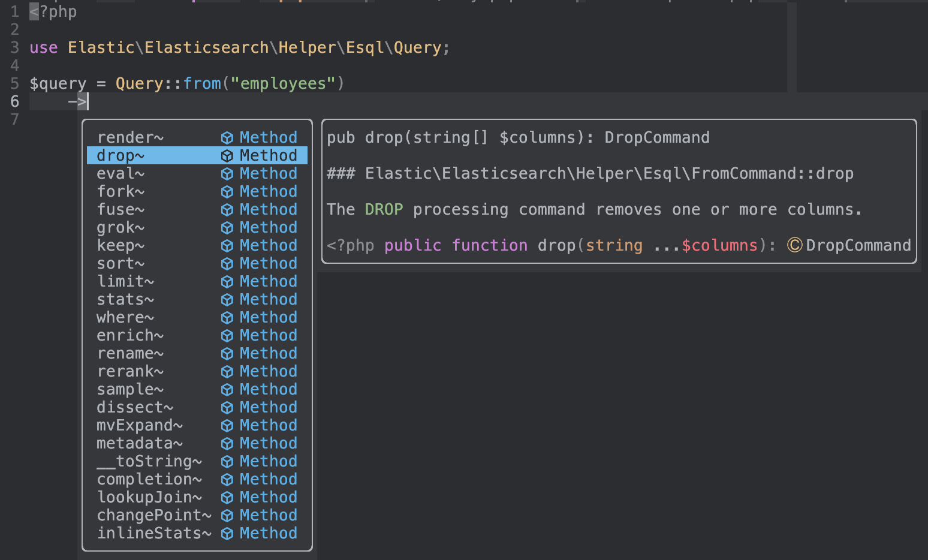
Task: Click the Method cube icon beside stats~
Action: click(228, 299)
